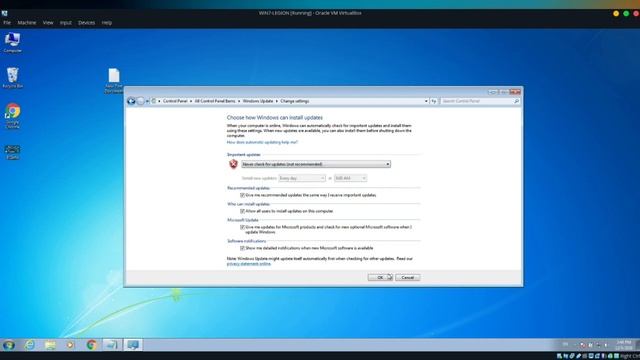Refresh the Control Panel address bar
The height and width of the screenshot is (360, 640).
point(433,101)
